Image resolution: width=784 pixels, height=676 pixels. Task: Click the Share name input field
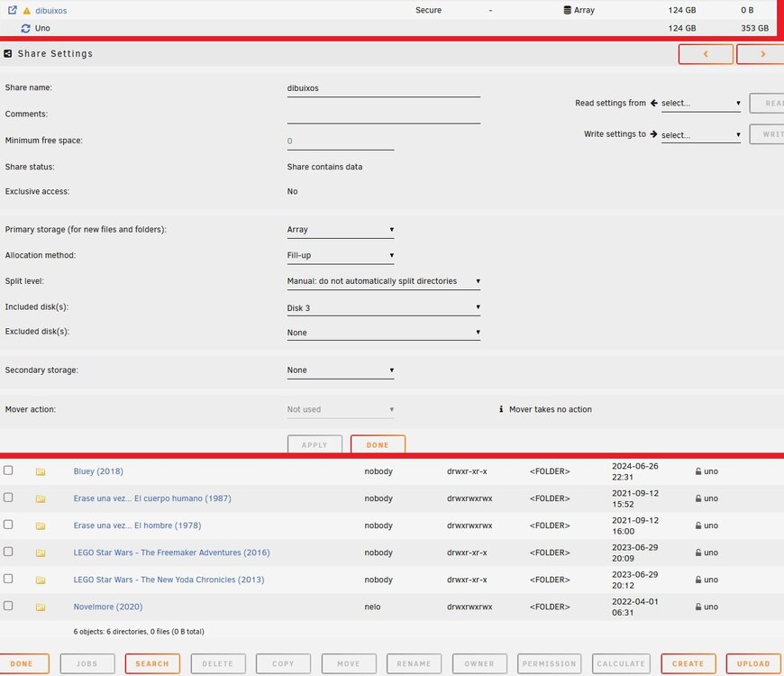[384, 88]
